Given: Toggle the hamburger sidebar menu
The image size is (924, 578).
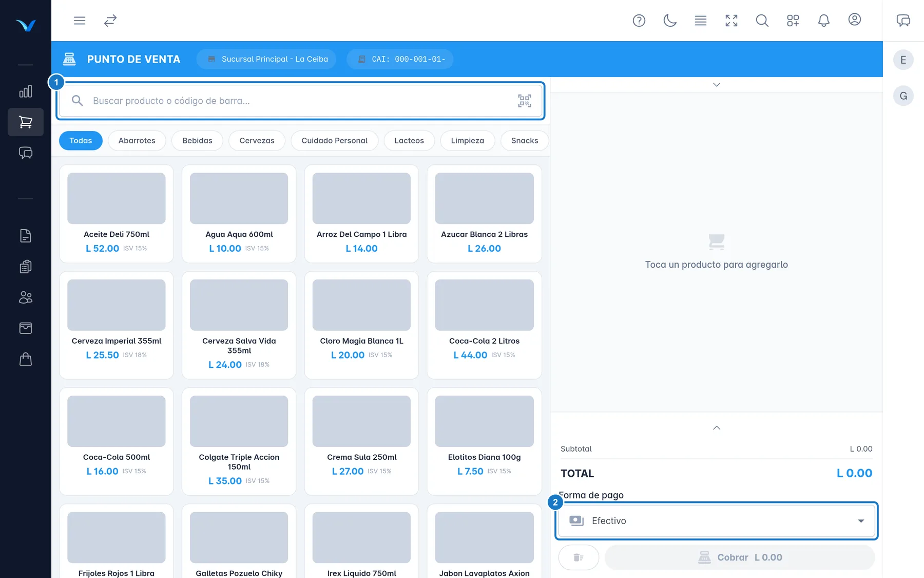Looking at the screenshot, I should pos(80,21).
